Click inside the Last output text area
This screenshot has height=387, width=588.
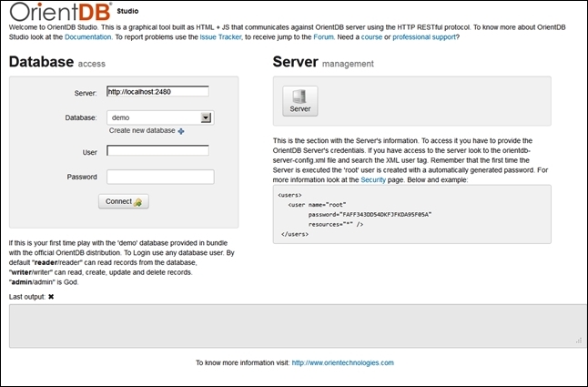click(296, 326)
